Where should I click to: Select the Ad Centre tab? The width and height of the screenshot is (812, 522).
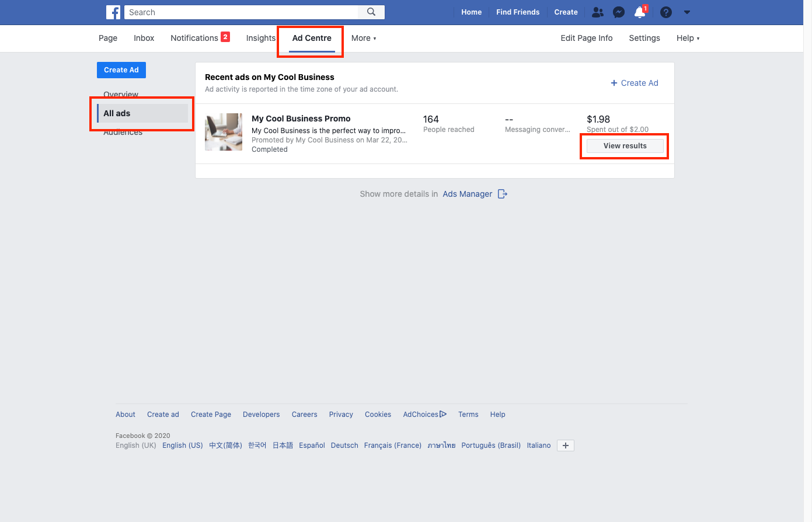[x=312, y=38]
